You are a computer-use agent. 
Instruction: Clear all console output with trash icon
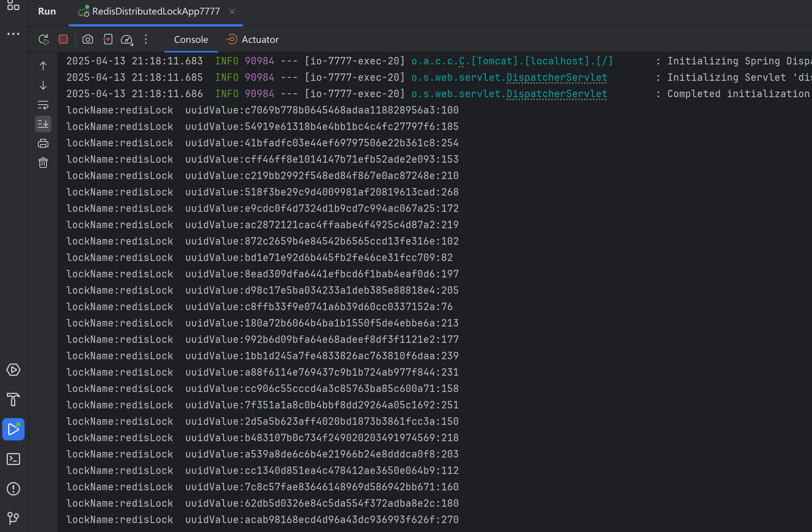pyautogui.click(x=43, y=163)
